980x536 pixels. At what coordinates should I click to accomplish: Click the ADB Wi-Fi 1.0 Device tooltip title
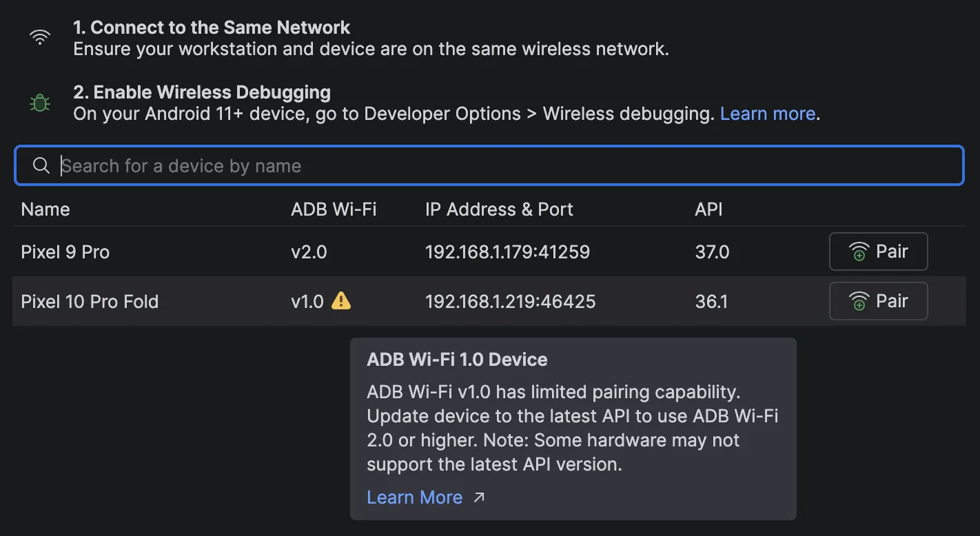pyautogui.click(x=457, y=360)
